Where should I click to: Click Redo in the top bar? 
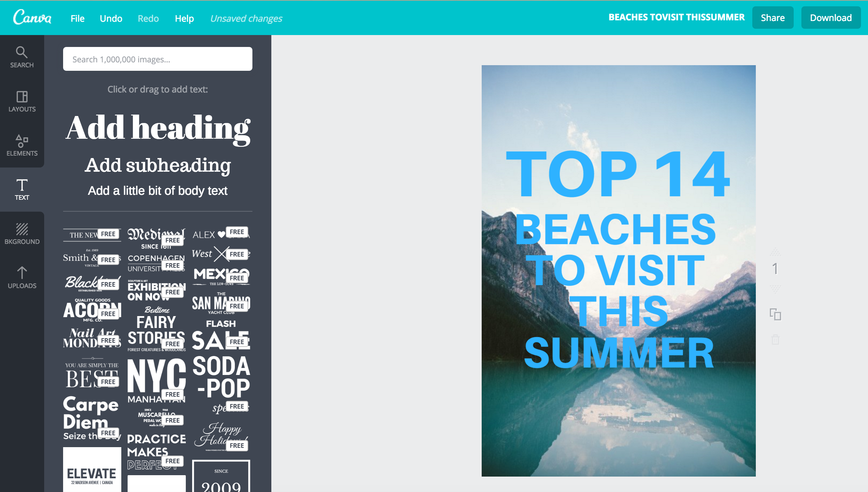[x=148, y=18]
